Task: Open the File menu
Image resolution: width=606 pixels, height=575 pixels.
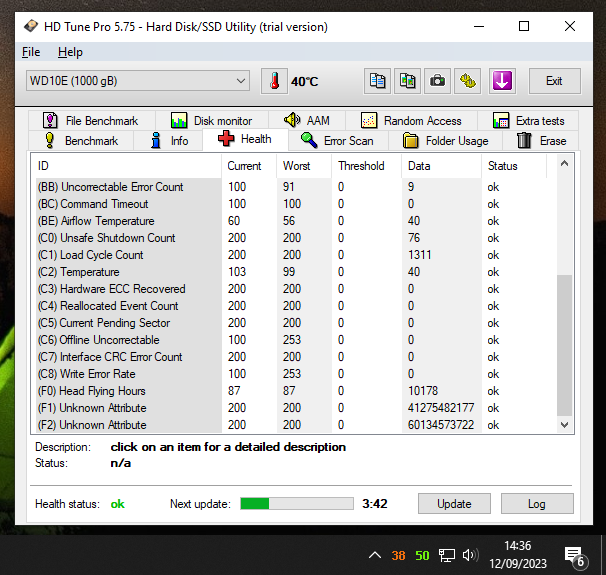Action: pyautogui.click(x=31, y=52)
